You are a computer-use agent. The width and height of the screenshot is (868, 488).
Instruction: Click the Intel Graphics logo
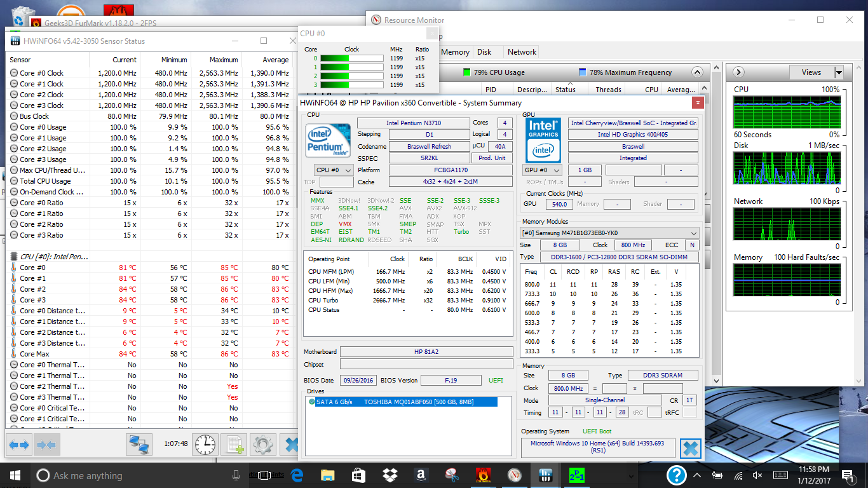click(x=543, y=141)
